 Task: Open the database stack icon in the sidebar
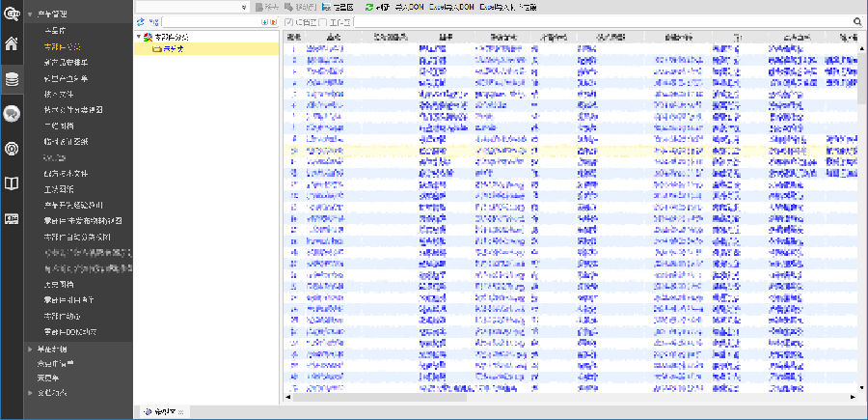pos(12,79)
